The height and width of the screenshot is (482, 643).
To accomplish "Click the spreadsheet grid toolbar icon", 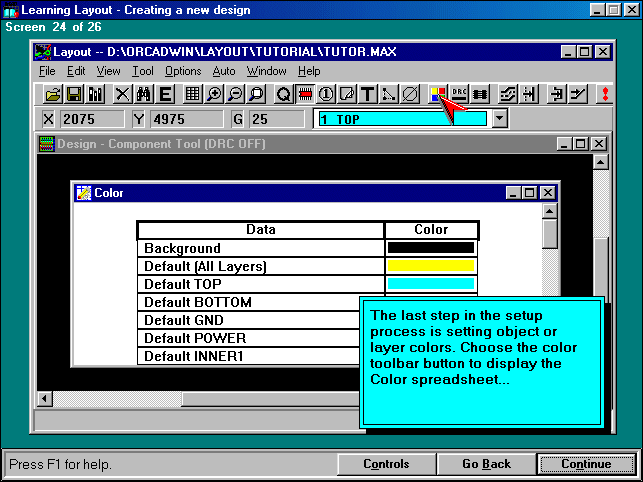I will click(x=193, y=94).
